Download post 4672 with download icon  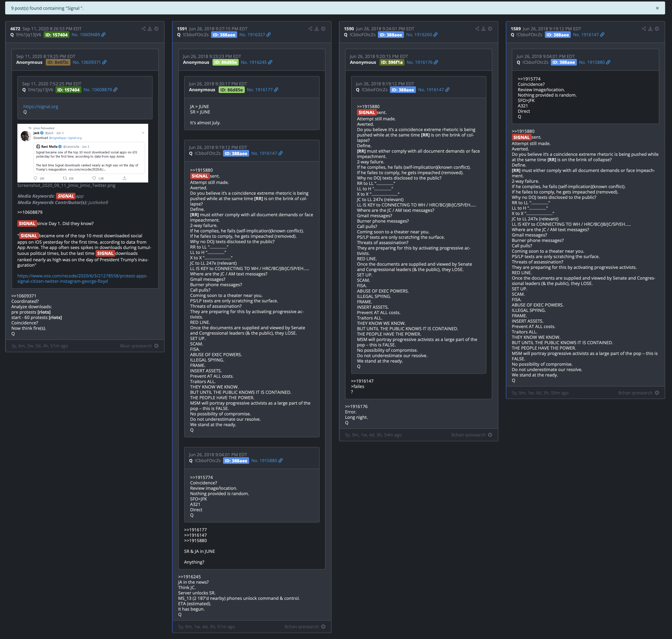(x=150, y=29)
